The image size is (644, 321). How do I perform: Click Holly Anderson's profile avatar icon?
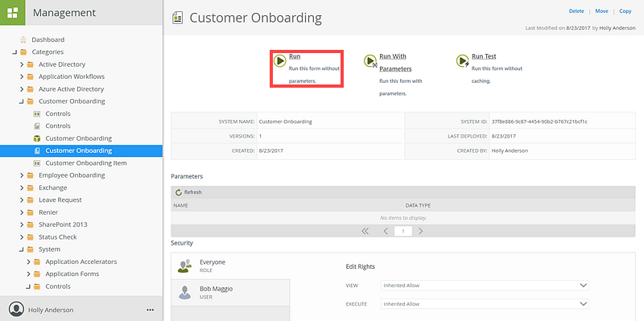(x=16, y=310)
